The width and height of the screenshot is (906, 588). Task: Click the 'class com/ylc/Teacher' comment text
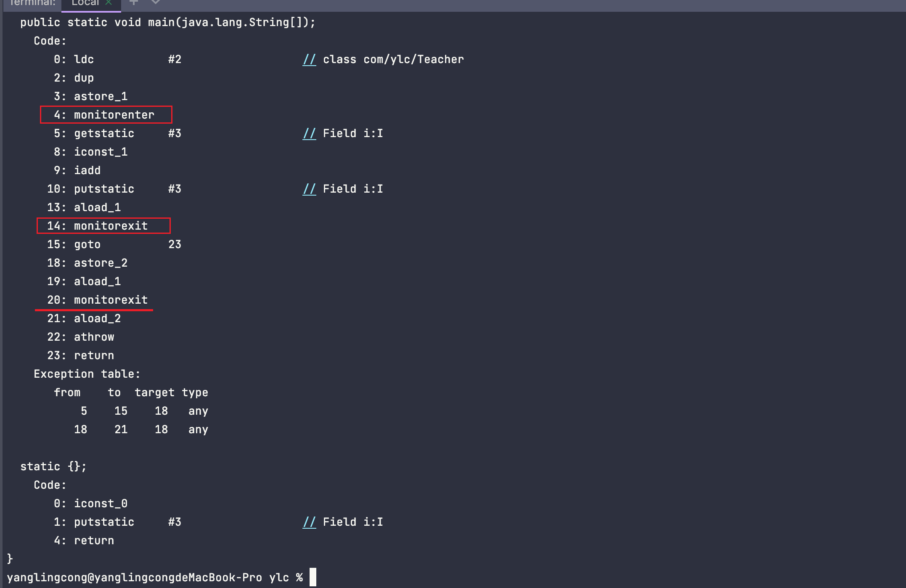(393, 60)
